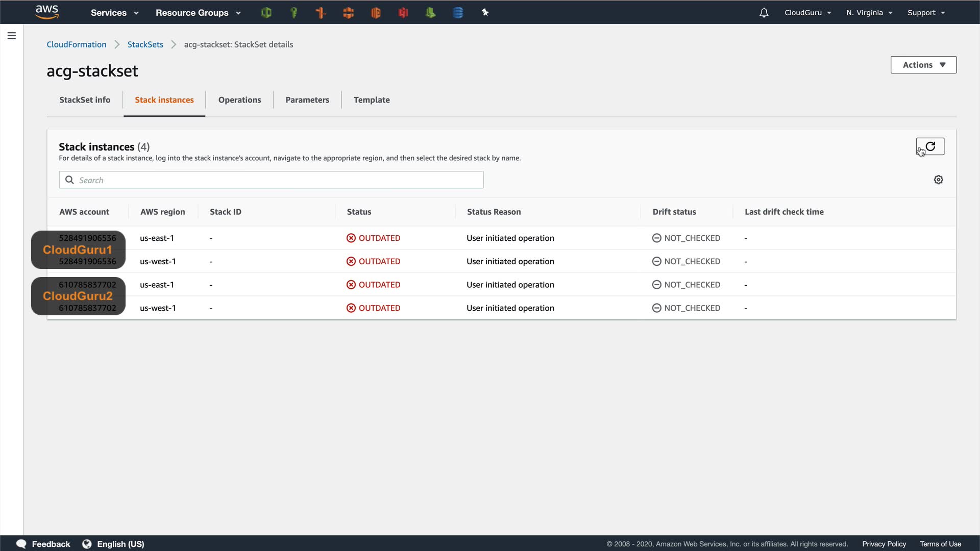The width and height of the screenshot is (980, 551).
Task: Open the blue database shortcut icon
Action: (x=458, y=13)
